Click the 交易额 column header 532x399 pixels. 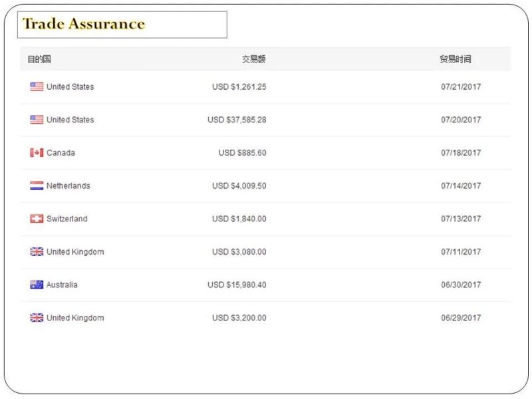254,59
